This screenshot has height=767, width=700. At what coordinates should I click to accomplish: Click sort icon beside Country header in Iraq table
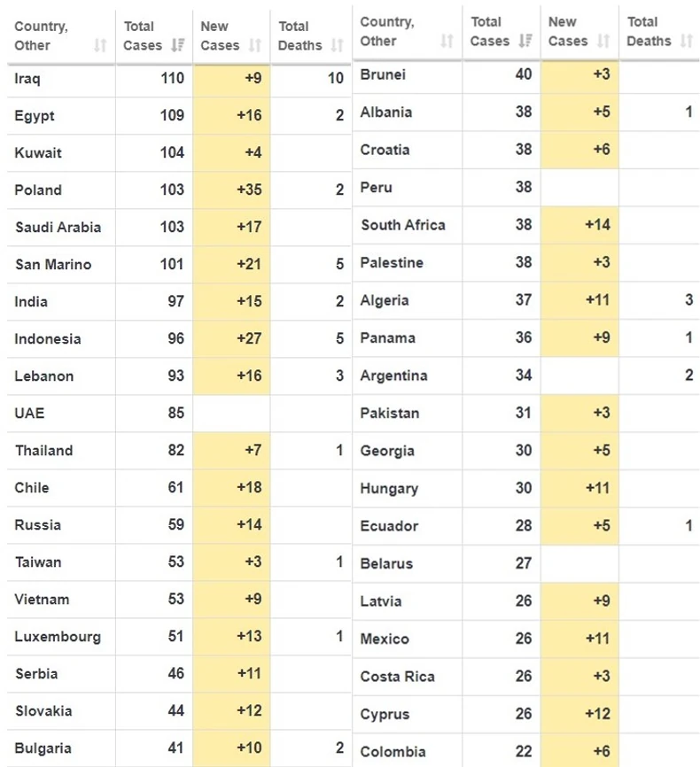pos(100,45)
